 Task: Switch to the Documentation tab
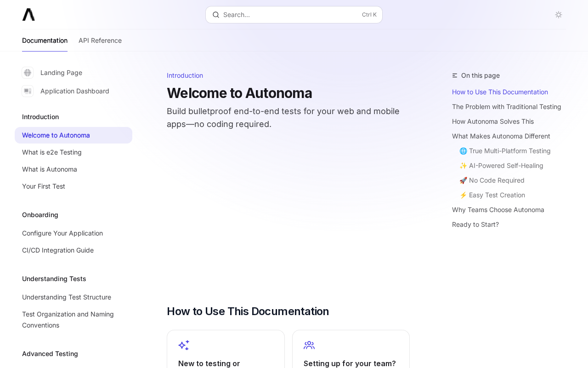click(x=45, y=40)
